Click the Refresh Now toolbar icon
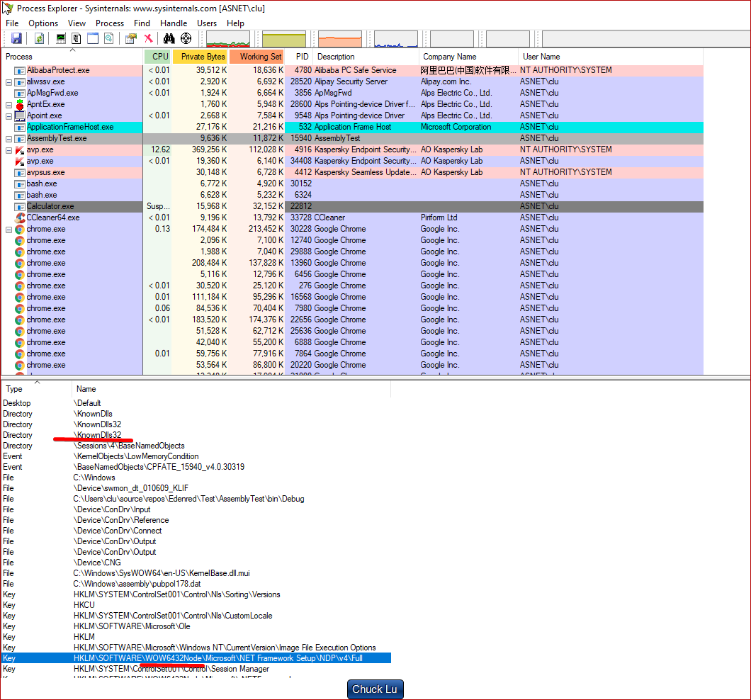This screenshot has width=751, height=700. (39, 38)
